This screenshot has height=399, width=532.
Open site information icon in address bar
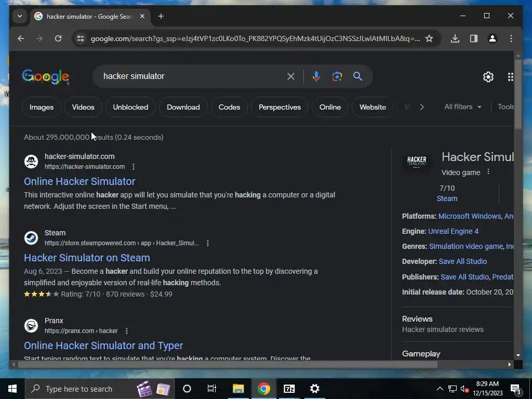pos(81,38)
